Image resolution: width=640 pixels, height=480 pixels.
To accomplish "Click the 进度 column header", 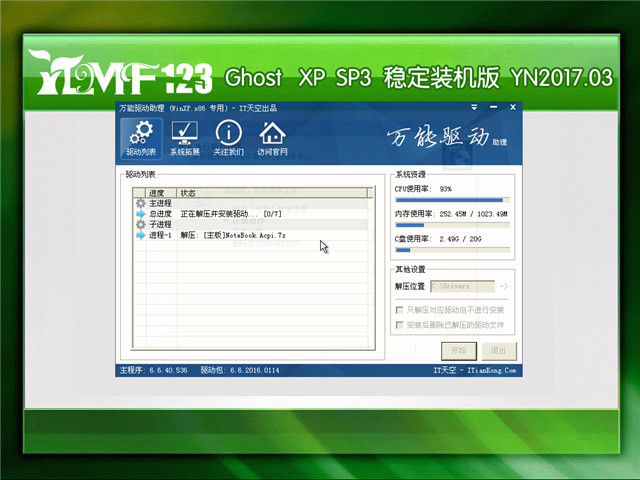I will point(161,193).
